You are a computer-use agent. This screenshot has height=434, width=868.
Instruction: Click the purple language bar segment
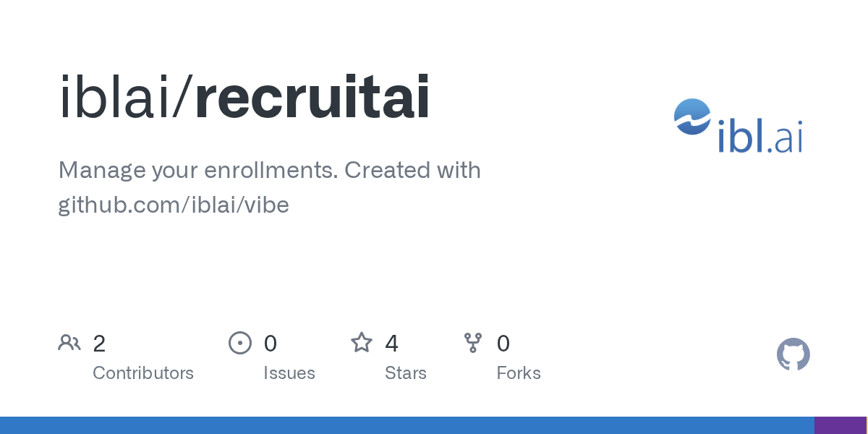[841, 425]
